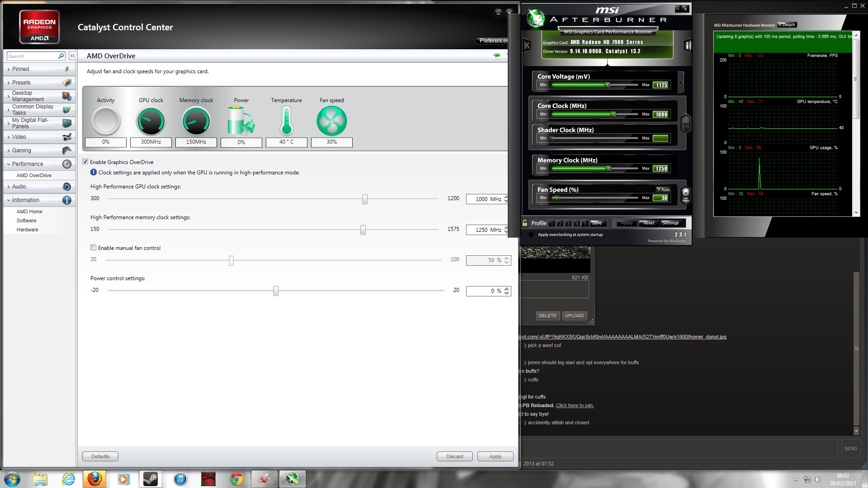Open AMD Home under Information
The width and height of the screenshot is (868, 488).
(29, 211)
